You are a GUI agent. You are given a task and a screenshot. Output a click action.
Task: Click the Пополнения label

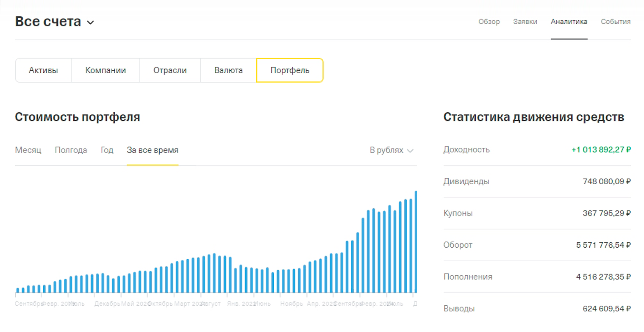(x=468, y=277)
